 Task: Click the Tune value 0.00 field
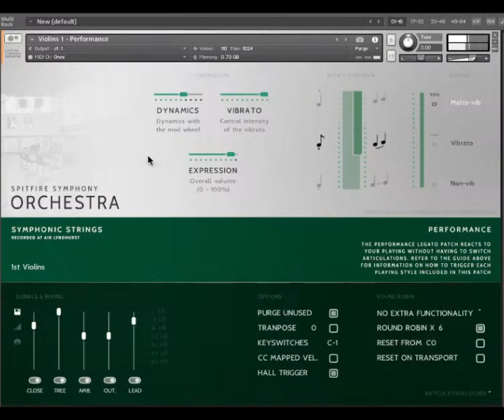[x=430, y=48]
